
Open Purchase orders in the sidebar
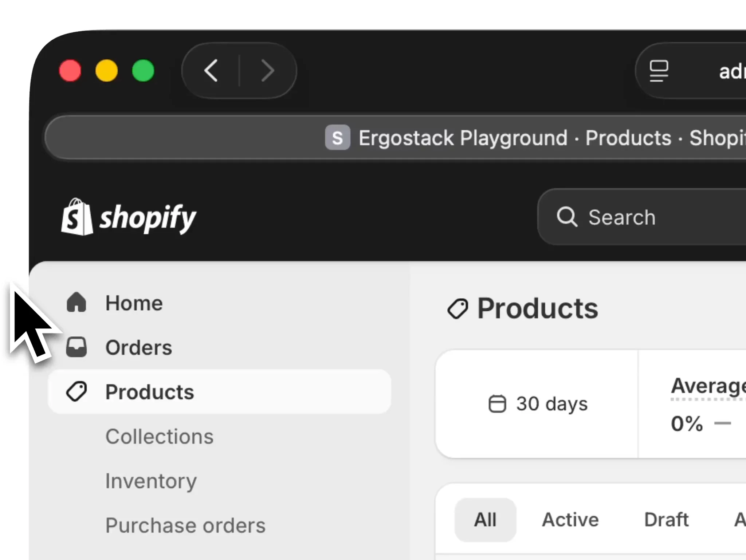point(185,525)
